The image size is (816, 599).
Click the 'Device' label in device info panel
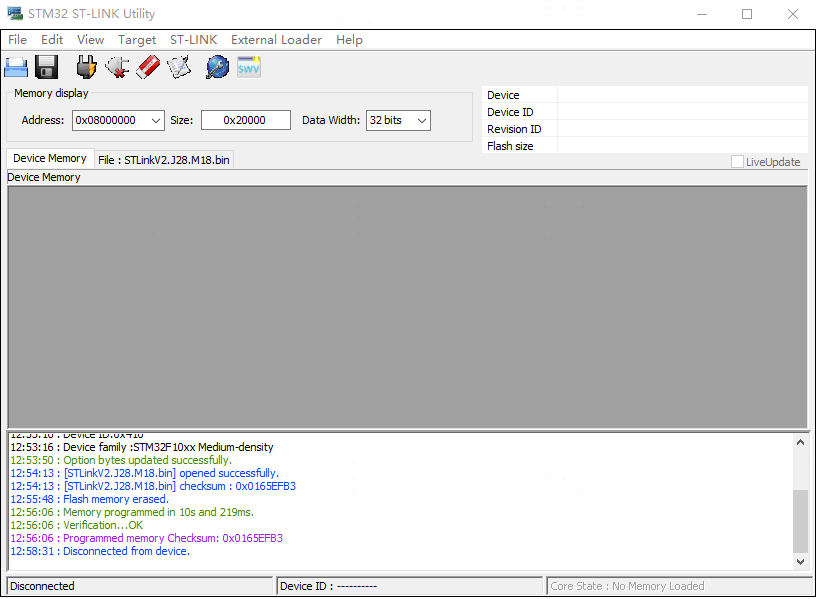coord(503,95)
